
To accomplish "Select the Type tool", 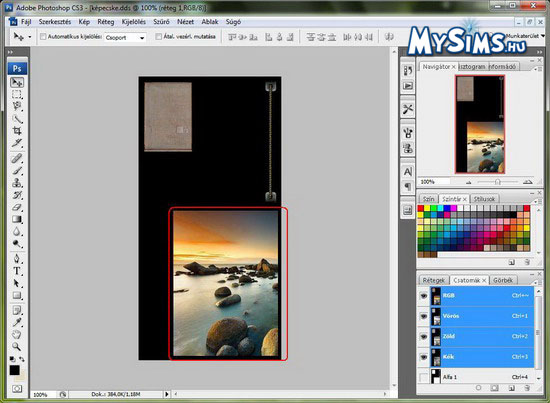I will 17,271.
